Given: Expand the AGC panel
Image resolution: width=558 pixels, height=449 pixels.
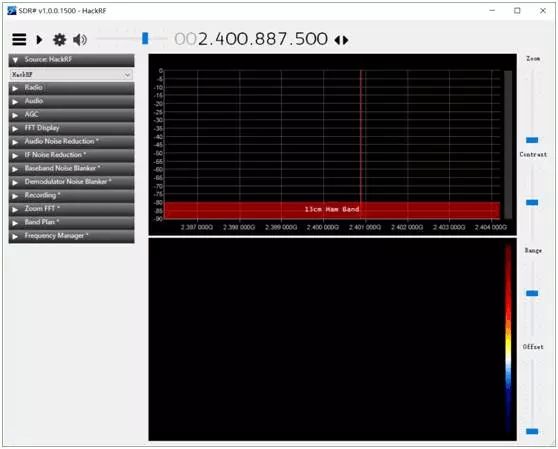Looking at the screenshot, I should pos(72,115).
